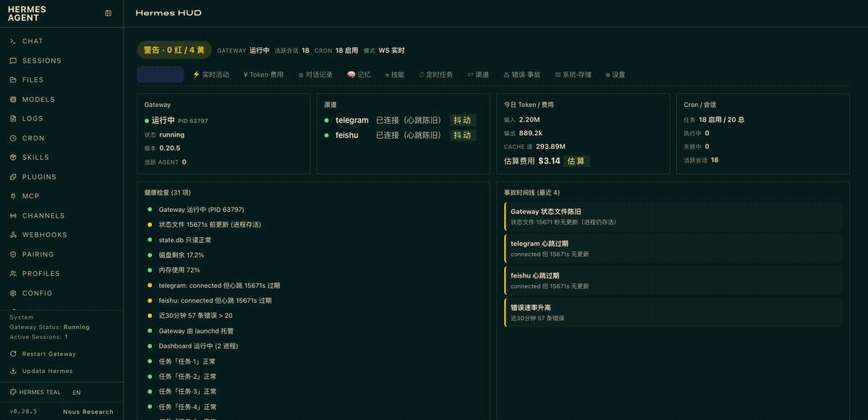Switch to the 设置 tab
868x420 pixels.
[616, 74]
